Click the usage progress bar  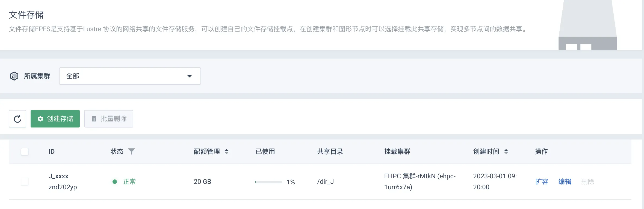tap(268, 182)
